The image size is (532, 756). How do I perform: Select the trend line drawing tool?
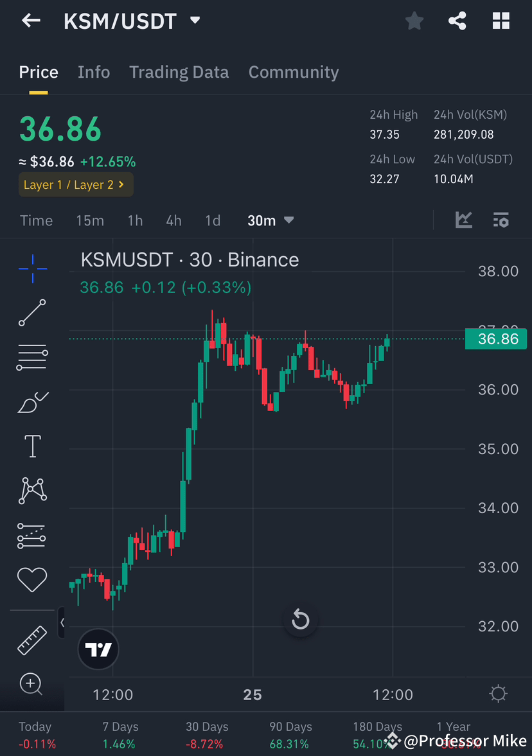point(32,313)
